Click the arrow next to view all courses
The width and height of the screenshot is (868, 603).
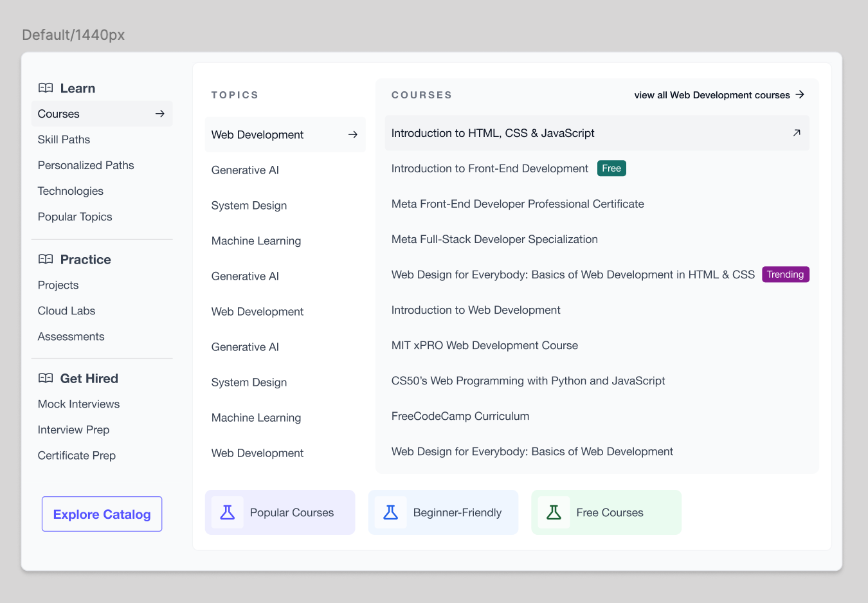(800, 94)
